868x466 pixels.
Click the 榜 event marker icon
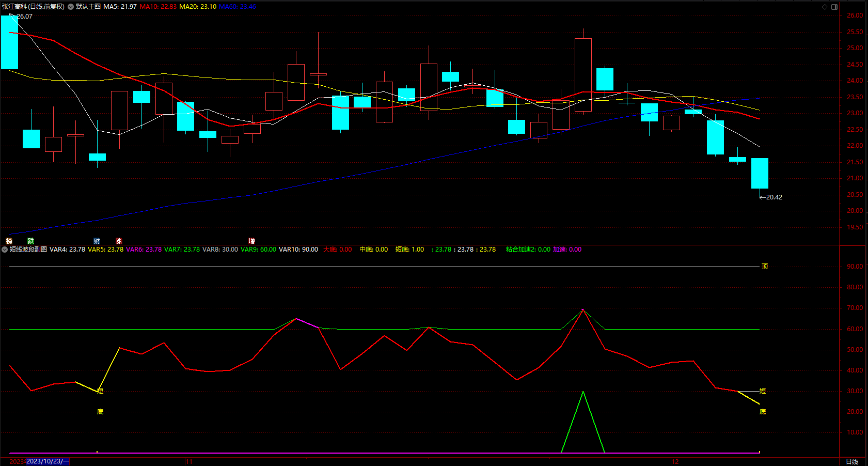(9, 241)
